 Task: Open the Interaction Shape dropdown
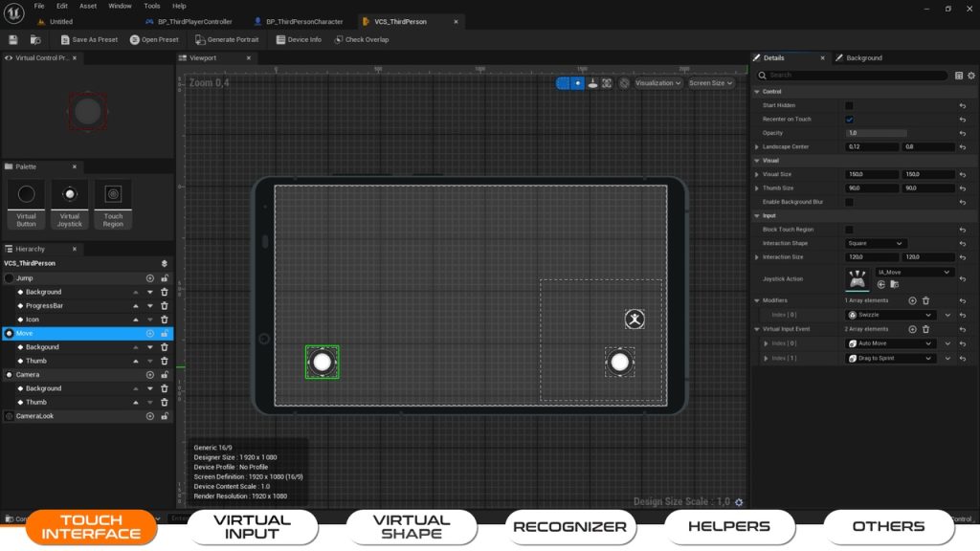click(875, 243)
